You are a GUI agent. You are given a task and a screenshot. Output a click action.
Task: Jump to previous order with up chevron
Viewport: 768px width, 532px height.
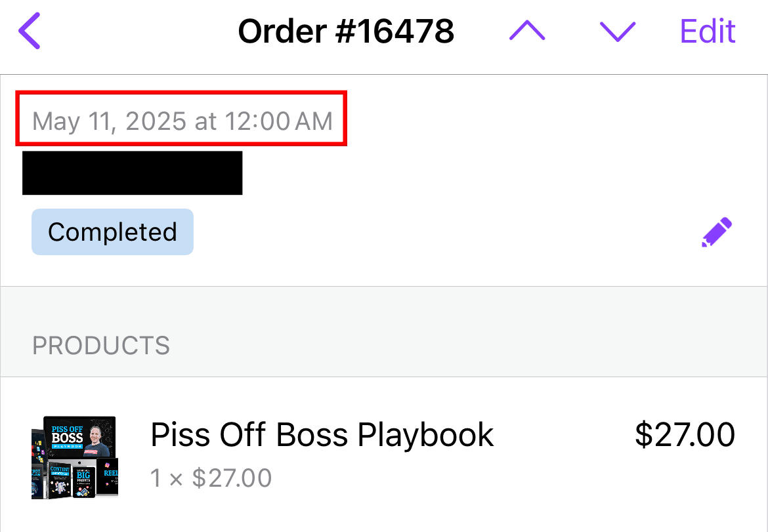click(x=527, y=31)
